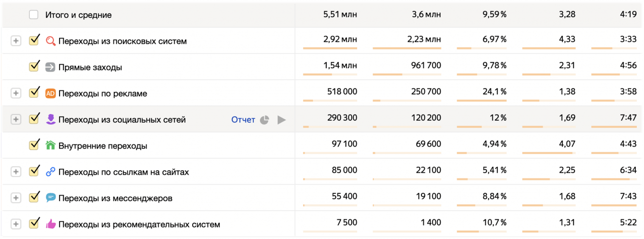Expand the Переходы по рекламе row
Viewport: 644px width, 239px height.
[x=16, y=93]
